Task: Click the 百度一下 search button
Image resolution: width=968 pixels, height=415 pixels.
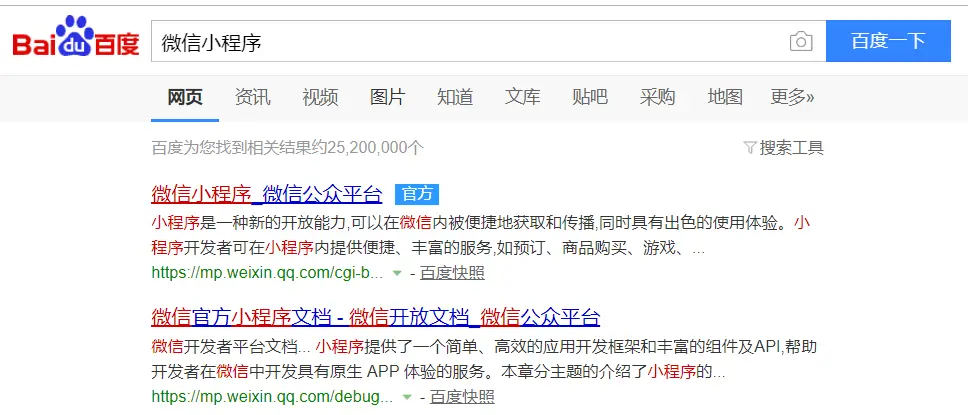Action: point(888,41)
